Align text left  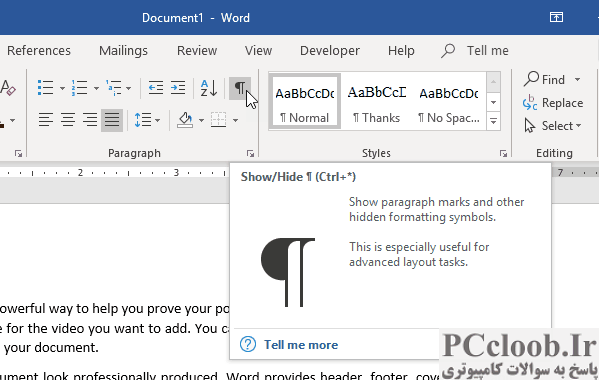pos(45,120)
